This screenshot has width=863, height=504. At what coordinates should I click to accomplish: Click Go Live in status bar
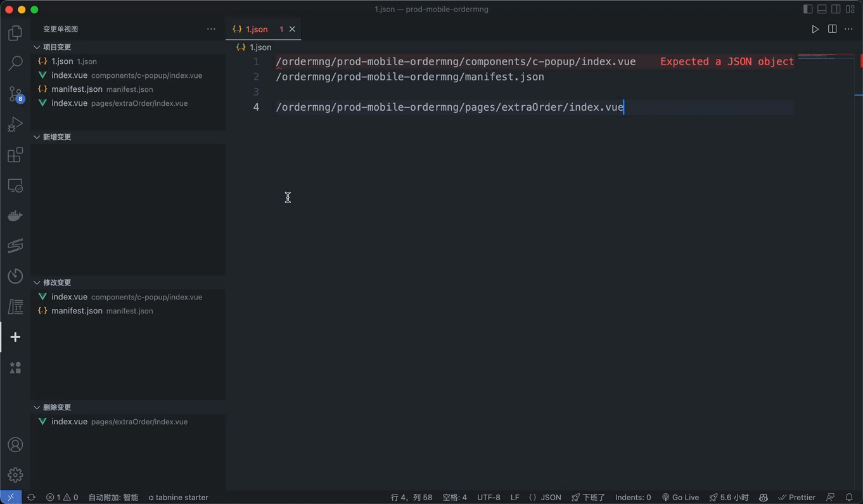[x=680, y=497]
